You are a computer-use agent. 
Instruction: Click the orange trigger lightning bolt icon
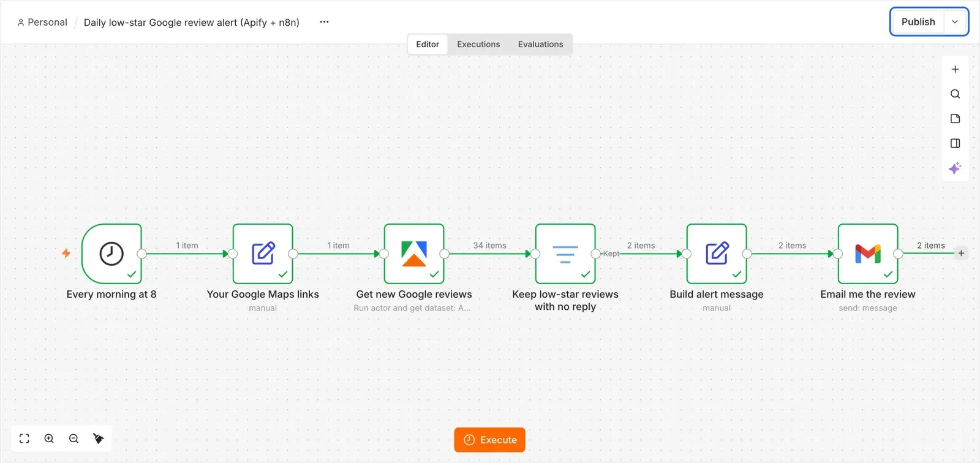66,253
